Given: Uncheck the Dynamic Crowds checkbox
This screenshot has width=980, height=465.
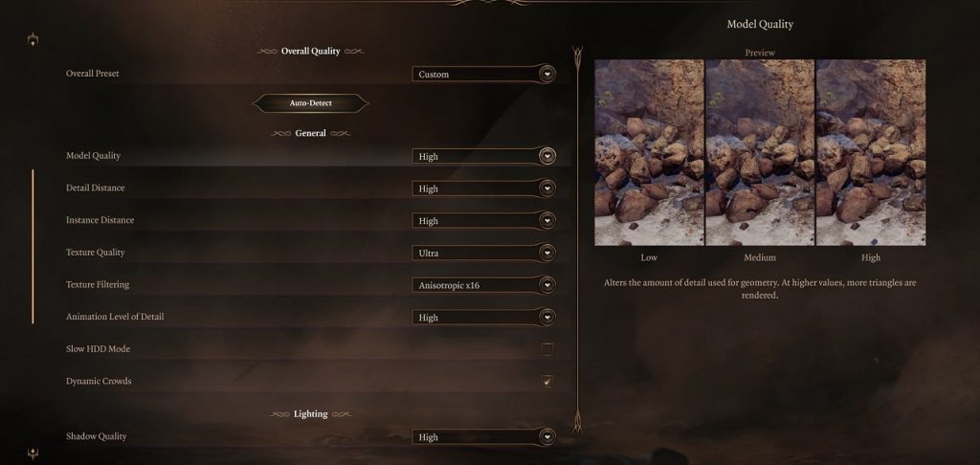Looking at the screenshot, I should (547, 381).
